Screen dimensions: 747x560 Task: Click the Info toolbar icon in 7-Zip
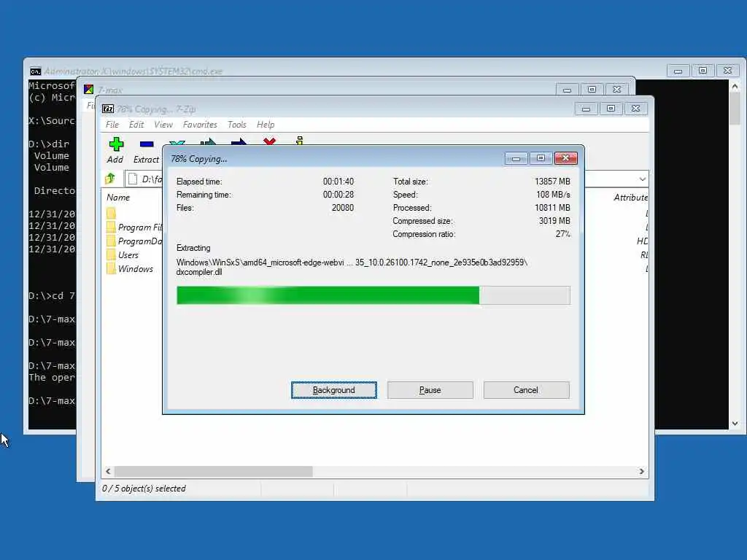(x=299, y=141)
